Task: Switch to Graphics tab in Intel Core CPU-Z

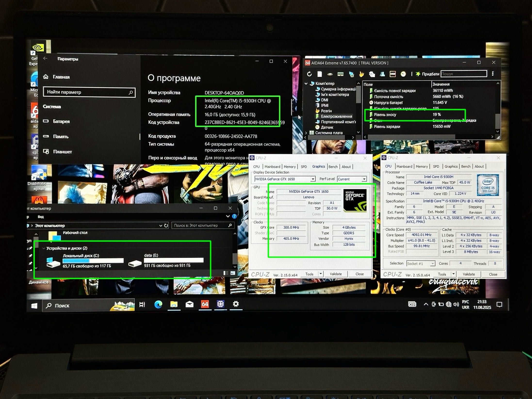Action: pos(451,166)
